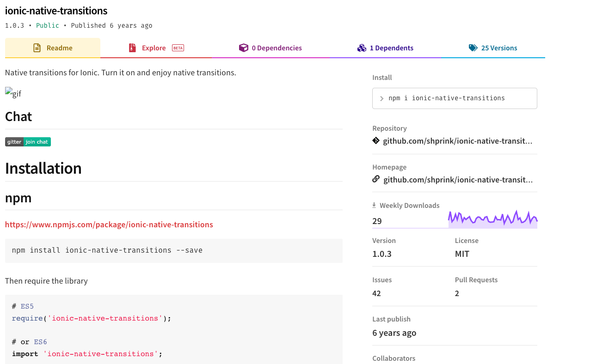Click the gitter logo on the chat badge
Screen dimensions: 615x364
click(14, 142)
